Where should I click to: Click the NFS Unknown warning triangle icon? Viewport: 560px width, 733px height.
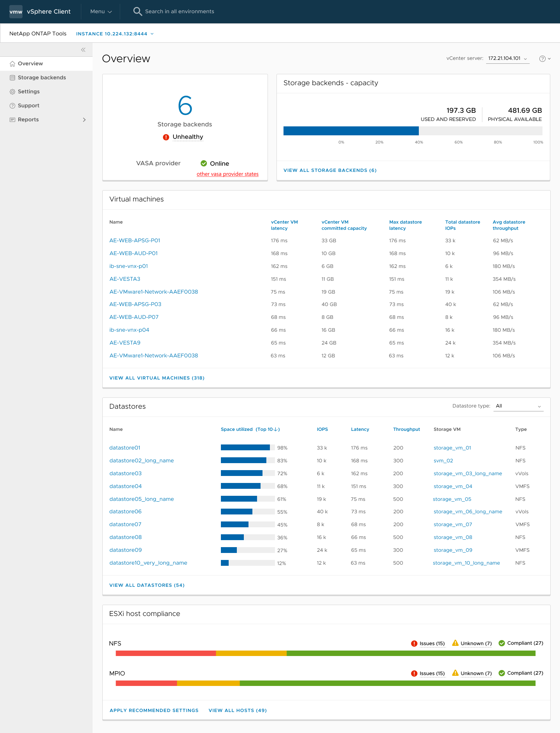click(455, 643)
